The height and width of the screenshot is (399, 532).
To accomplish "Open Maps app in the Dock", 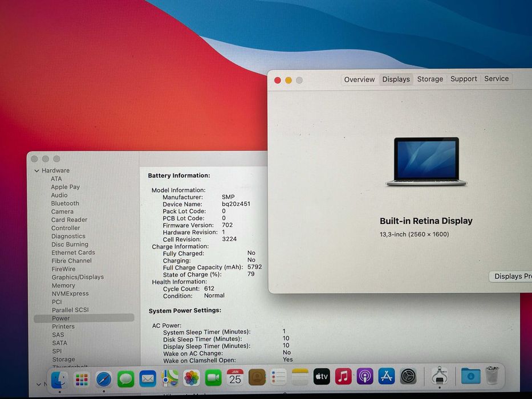I will [x=170, y=378].
